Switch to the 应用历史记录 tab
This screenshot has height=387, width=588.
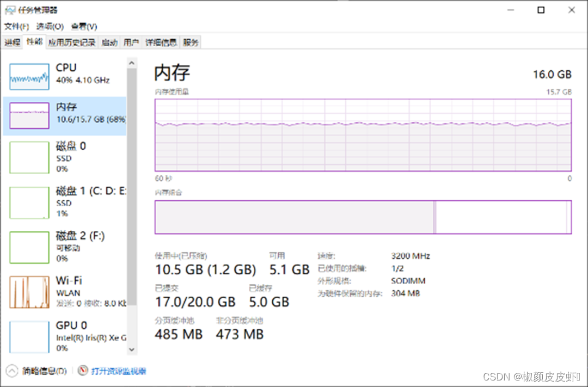pos(72,42)
